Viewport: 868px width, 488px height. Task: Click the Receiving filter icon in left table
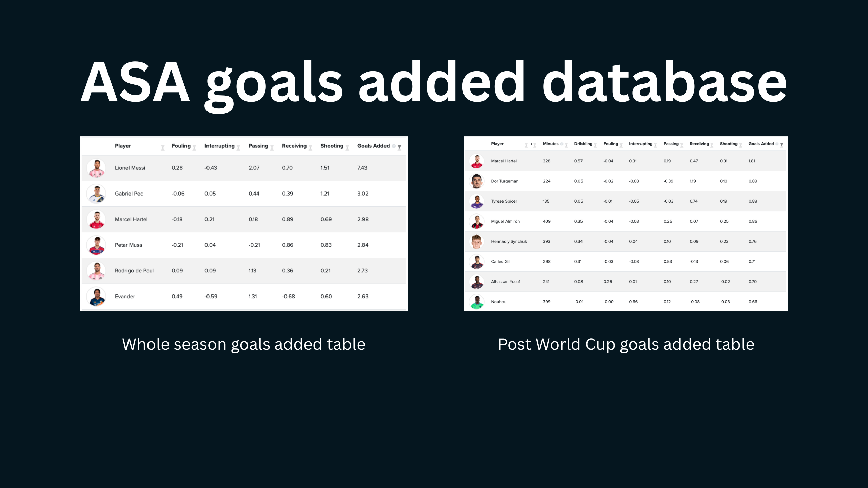point(310,148)
